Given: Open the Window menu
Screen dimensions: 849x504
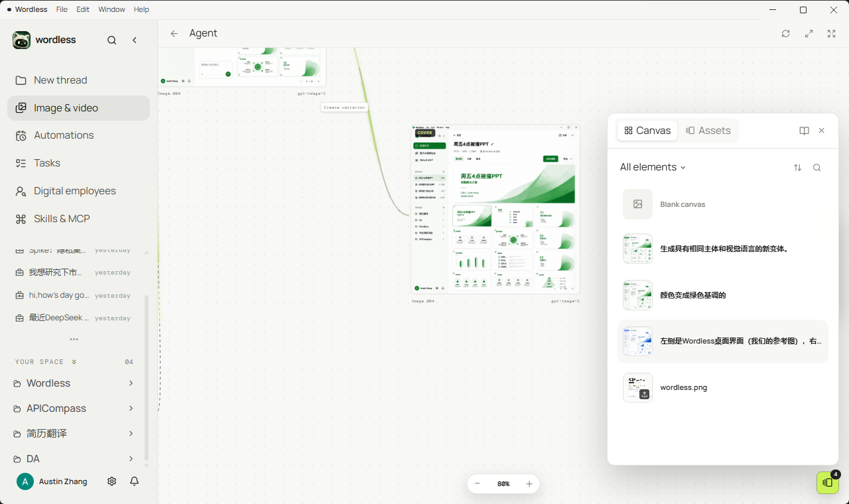Looking at the screenshot, I should 111,10.
